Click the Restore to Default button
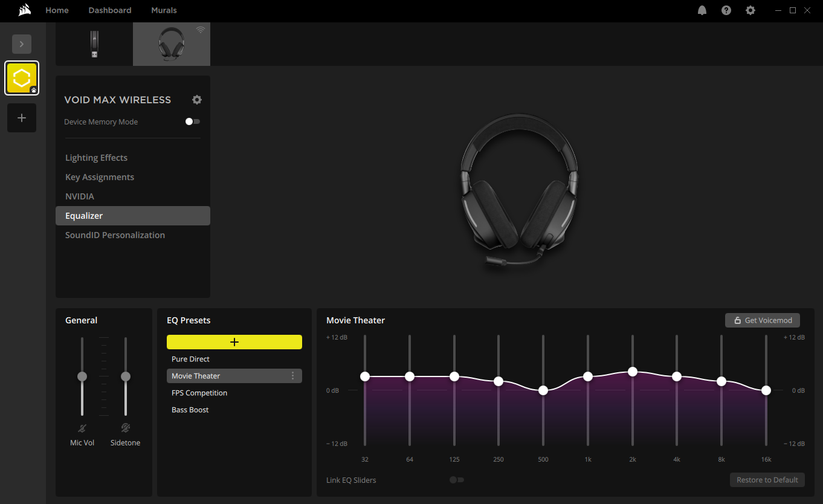Image resolution: width=823 pixels, height=504 pixels. tap(767, 479)
